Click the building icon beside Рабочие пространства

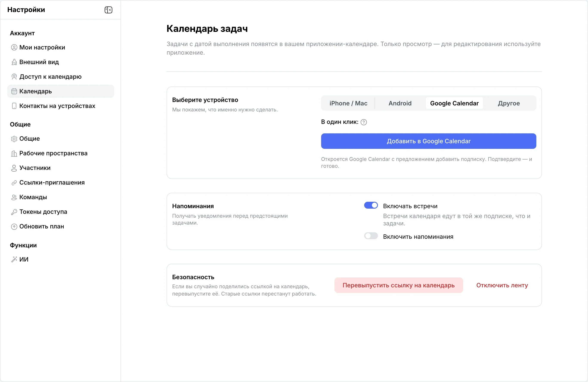(14, 153)
